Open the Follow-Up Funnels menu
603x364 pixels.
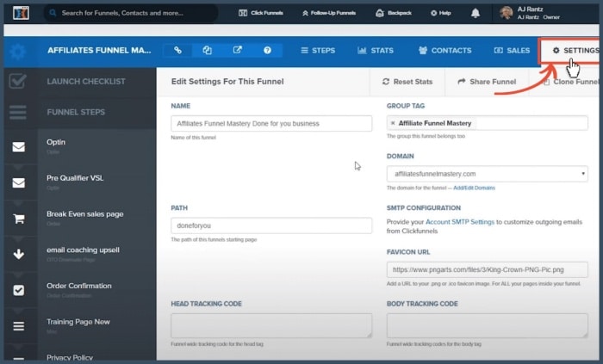tap(329, 13)
